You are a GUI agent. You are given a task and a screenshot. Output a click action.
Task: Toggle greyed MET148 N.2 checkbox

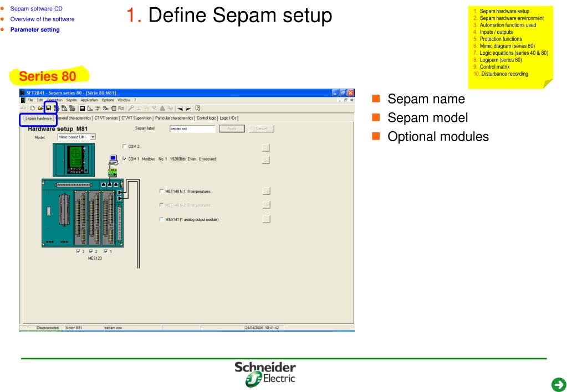[162, 205]
